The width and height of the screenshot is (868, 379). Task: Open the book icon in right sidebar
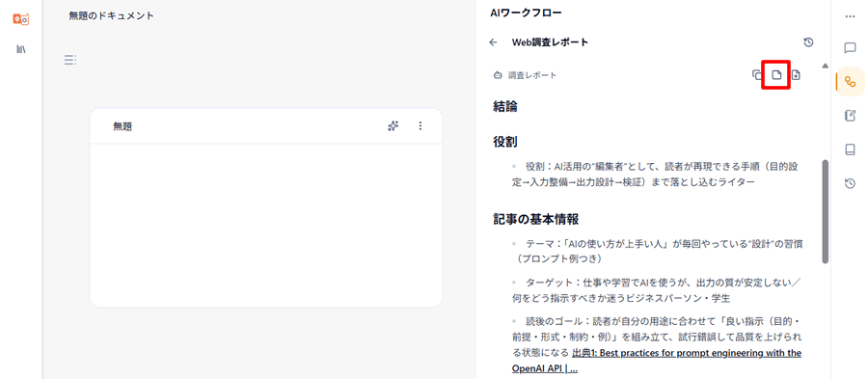click(850, 149)
